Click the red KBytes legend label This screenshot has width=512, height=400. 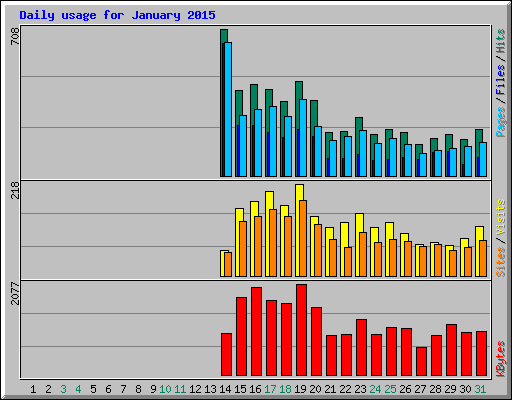pyautogui.click(x=501, y=359)
